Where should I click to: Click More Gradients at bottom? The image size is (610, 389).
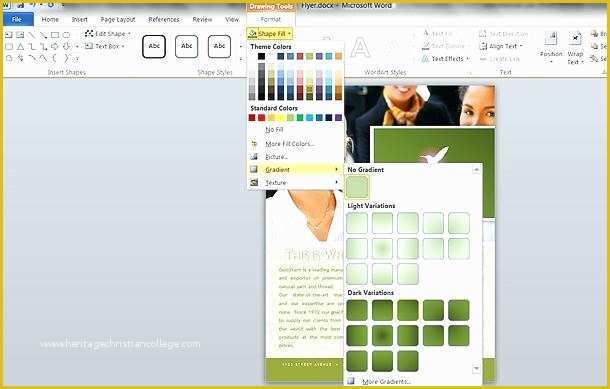tap(386, 382)
